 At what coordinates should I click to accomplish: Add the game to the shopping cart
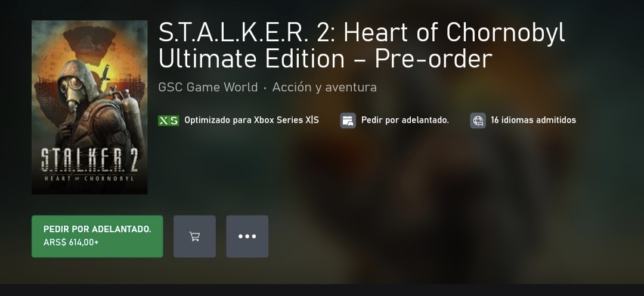(x=194, y=236)
